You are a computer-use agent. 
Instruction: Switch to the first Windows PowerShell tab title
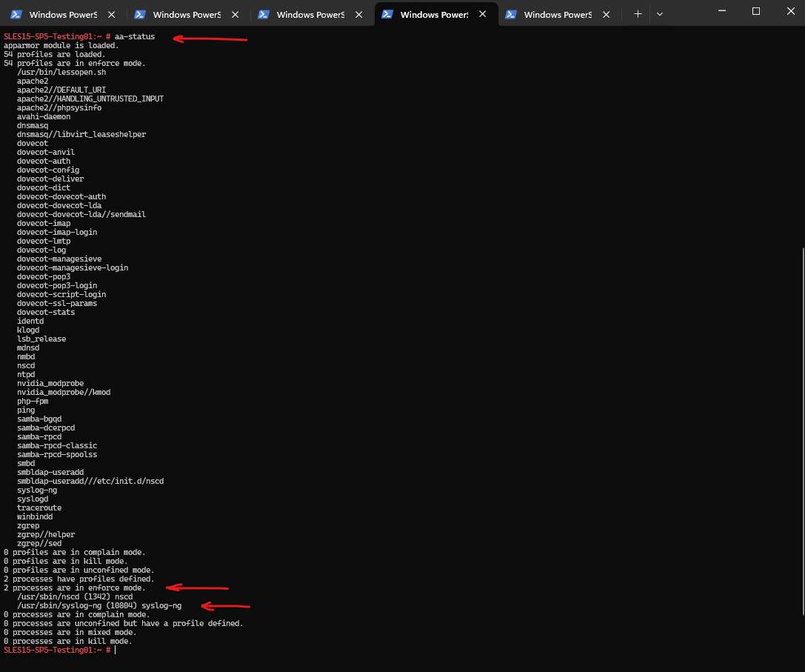[x=63, y=14]
